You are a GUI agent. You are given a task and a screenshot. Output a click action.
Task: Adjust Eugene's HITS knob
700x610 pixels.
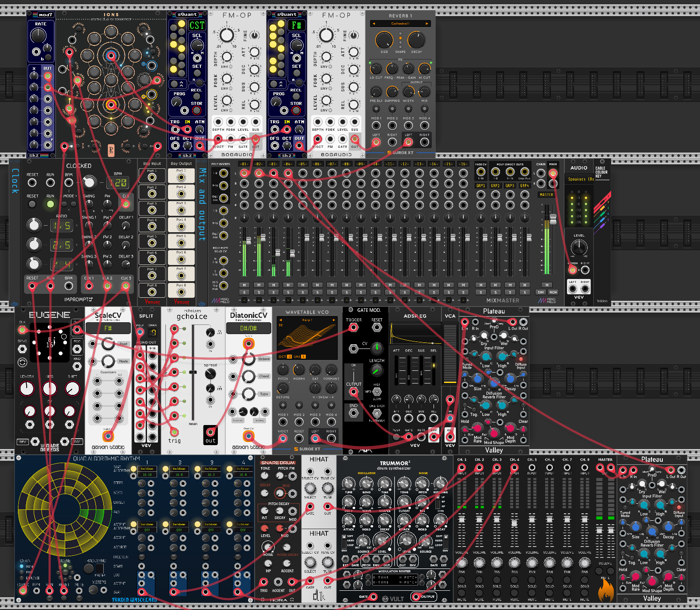point(49,388)
